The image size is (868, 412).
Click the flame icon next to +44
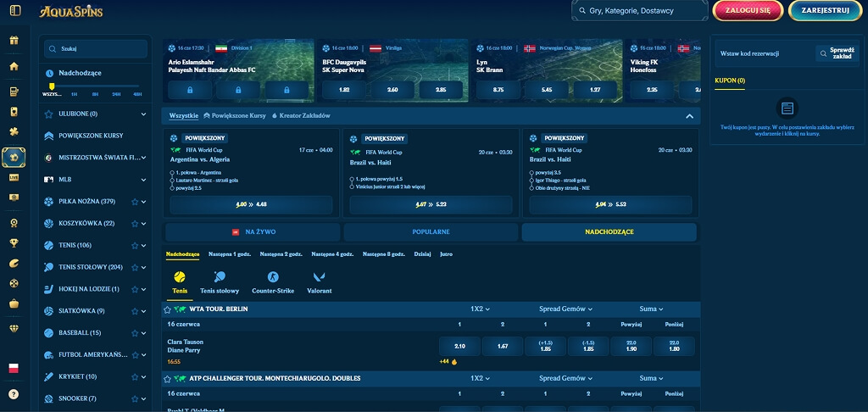tap(454, 362)
